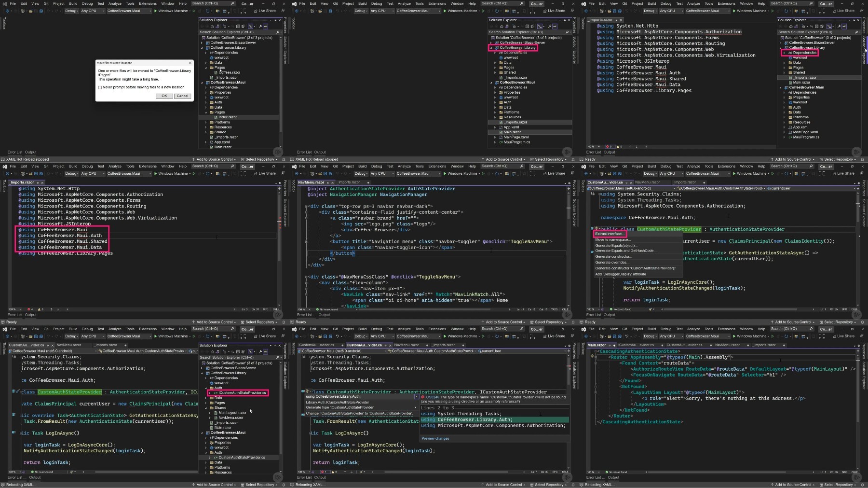Click lightbulb icon above Extract interface menu

596,229
